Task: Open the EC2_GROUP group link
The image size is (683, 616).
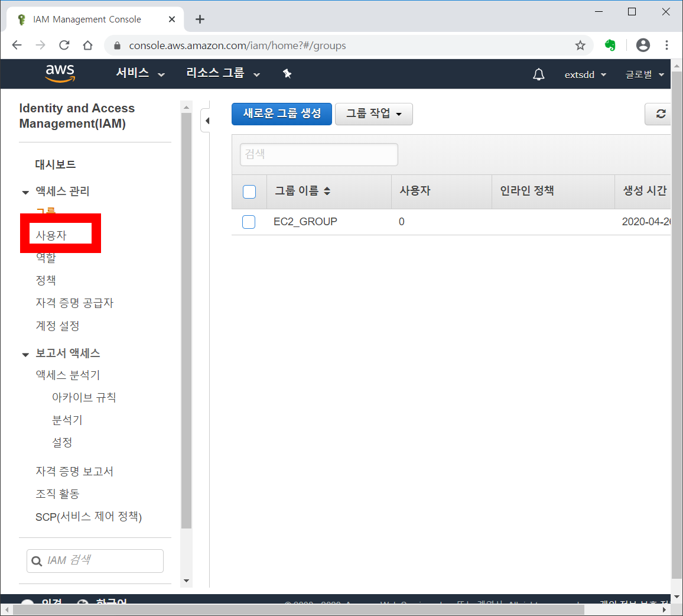Action: coord(305,222)
